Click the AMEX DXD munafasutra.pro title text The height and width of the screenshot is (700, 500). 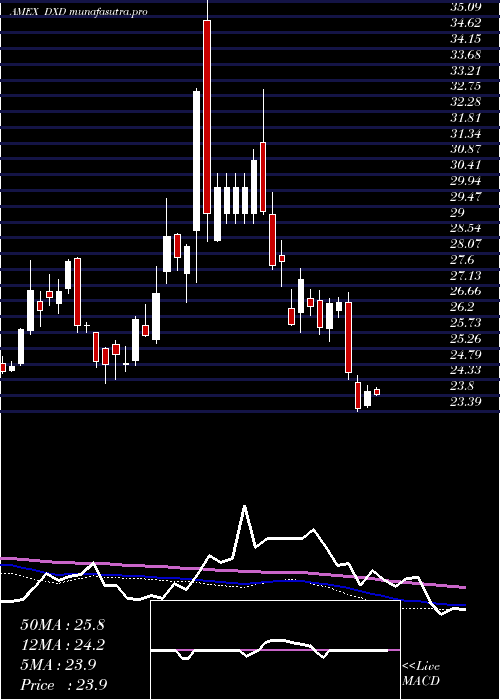tap(78, 12)
